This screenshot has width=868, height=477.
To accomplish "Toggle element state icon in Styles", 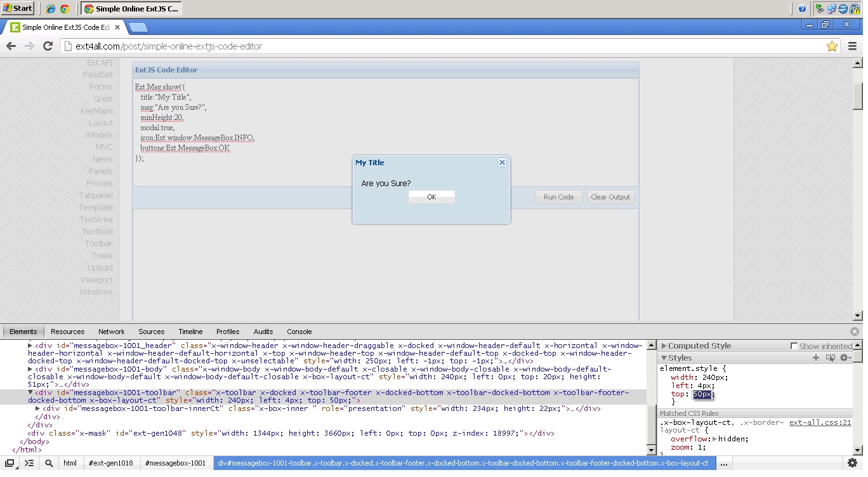I will (831, 358).
